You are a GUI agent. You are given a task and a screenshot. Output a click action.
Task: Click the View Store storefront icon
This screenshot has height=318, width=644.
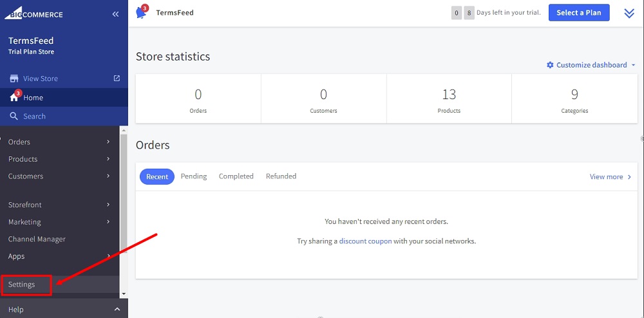point(14,79)
